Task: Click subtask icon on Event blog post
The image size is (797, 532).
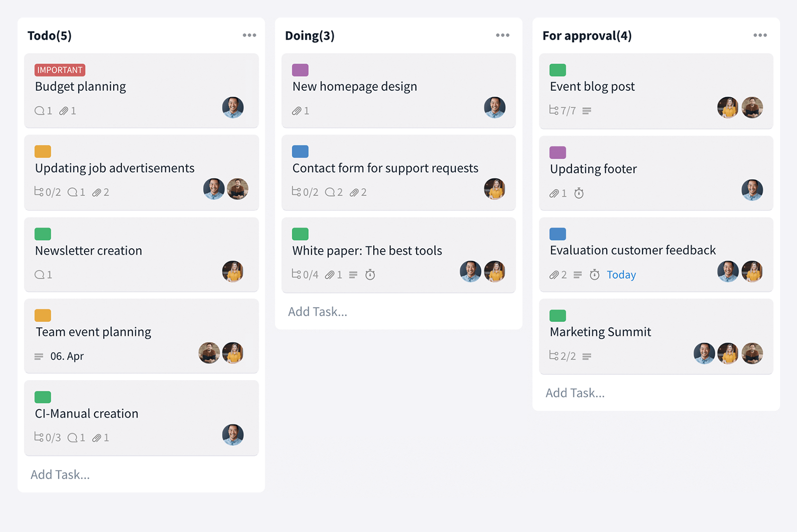Action: pos(554,110)
